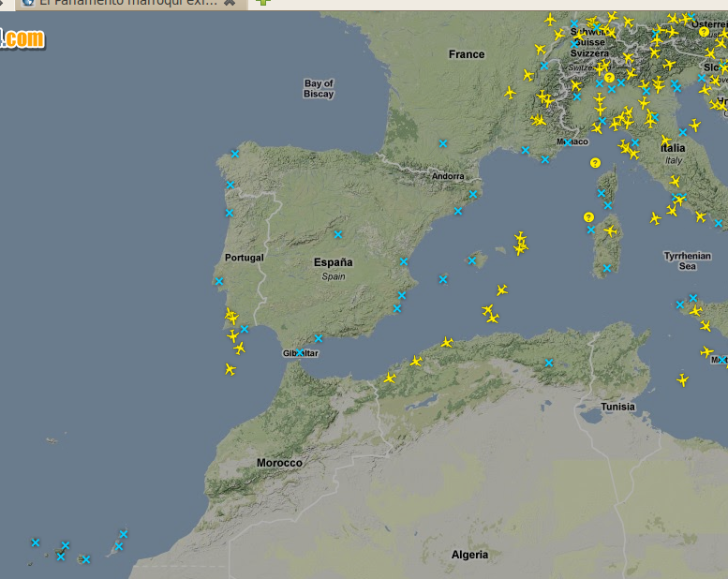This screenshot has width=728, height=579.
Task: Switch to the El Parlamento marroquí browser tab
Action: pyautogui.click(x=122, y=3)
